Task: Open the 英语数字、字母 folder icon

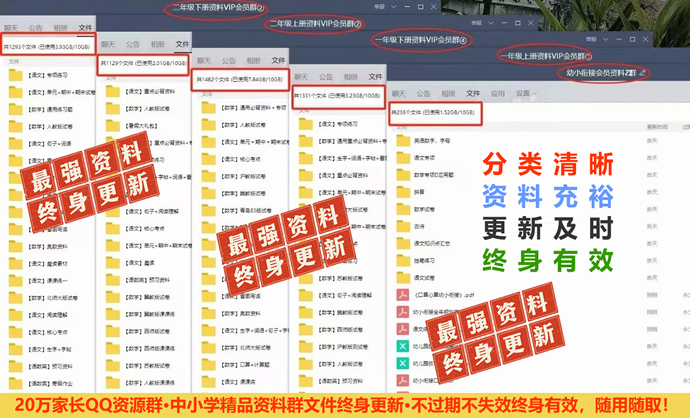Action: pos(403,141)
